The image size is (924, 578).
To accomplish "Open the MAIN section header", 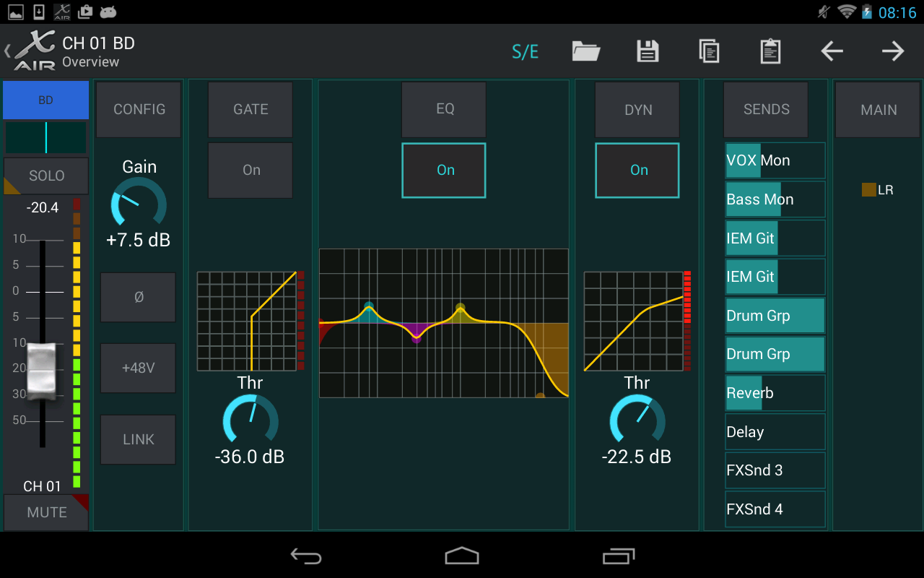I will coord(878,109).
